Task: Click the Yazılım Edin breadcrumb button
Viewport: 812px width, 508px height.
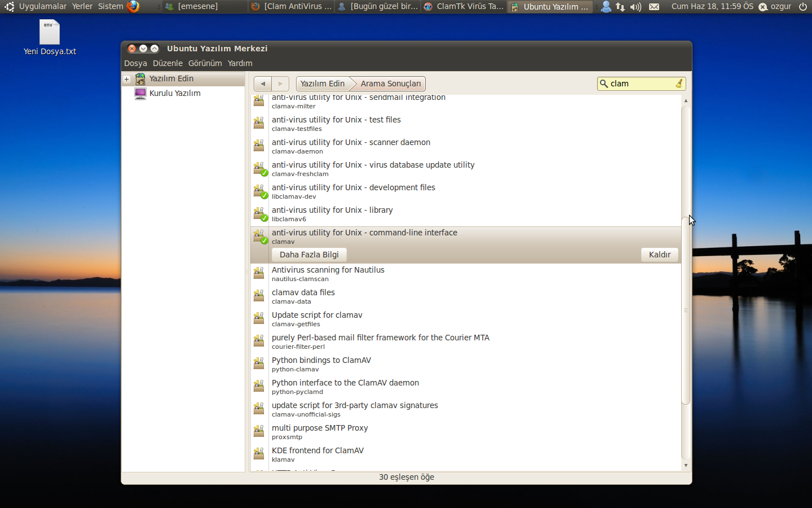Action: tap(323, 84)
